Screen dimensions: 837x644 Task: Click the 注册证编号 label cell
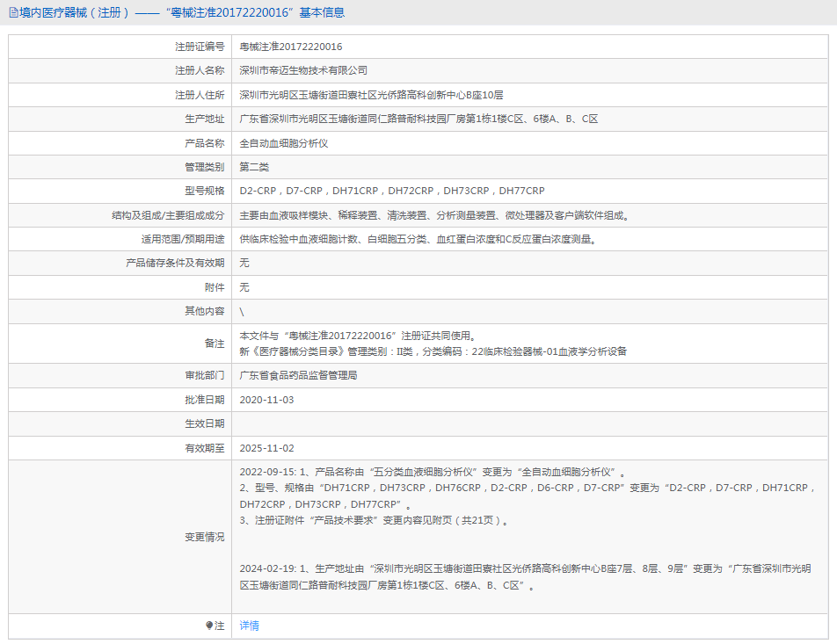200,47
